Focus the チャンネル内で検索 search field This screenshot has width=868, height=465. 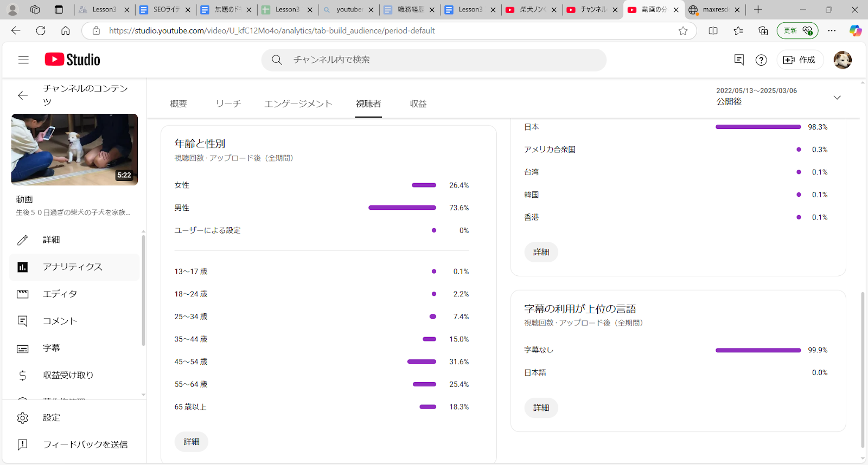[x=434, y=60]
